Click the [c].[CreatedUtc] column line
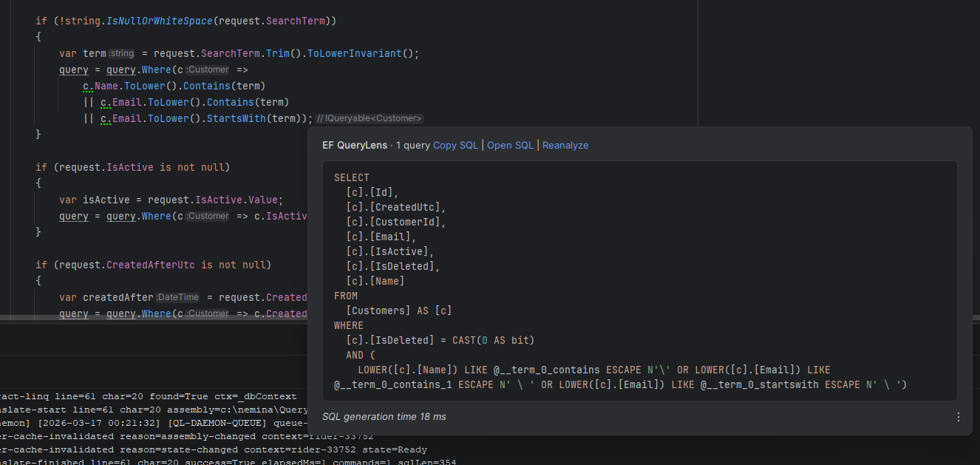The height and width of the screenshot is (465, 980). pyautogui.click(x=396, y=208)
